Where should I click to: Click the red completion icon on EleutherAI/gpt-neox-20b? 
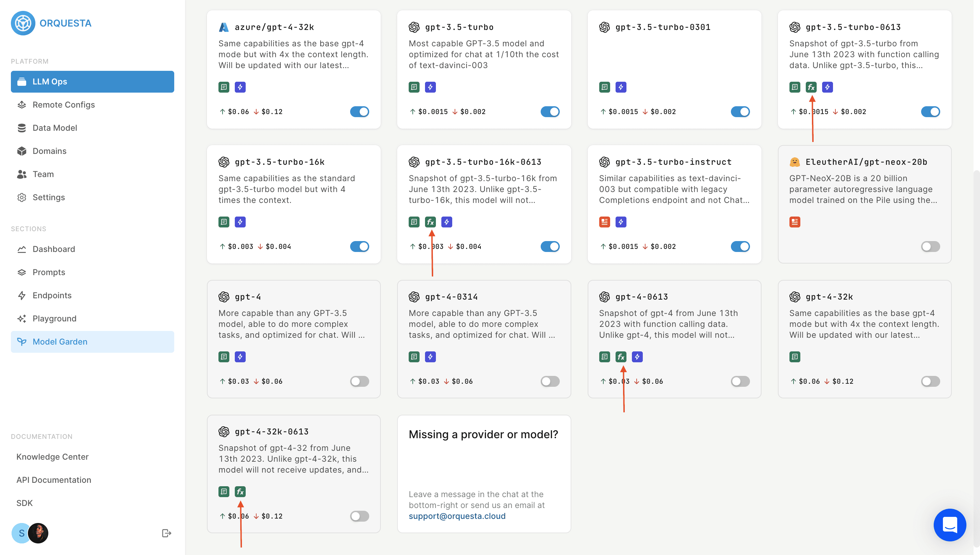pos(795,222)
